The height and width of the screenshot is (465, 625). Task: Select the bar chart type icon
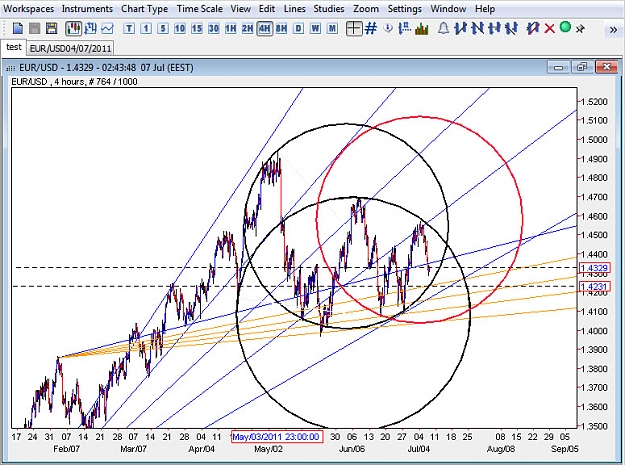[x=90, y=29]
